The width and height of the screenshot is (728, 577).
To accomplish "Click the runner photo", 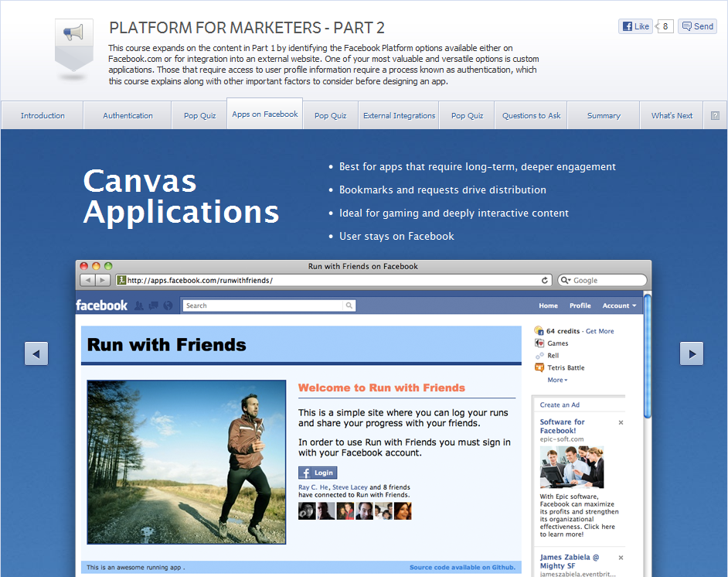I will pyautogui.click(x=186, y=462).
